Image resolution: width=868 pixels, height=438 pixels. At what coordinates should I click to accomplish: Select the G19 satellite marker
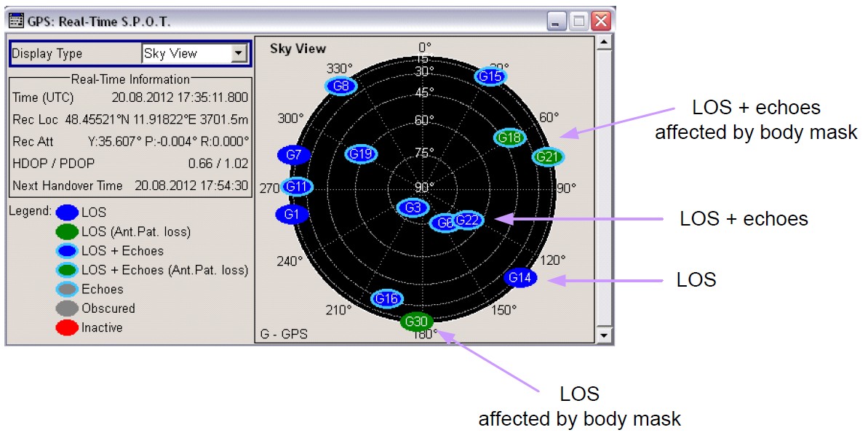[x=360, y=154]
